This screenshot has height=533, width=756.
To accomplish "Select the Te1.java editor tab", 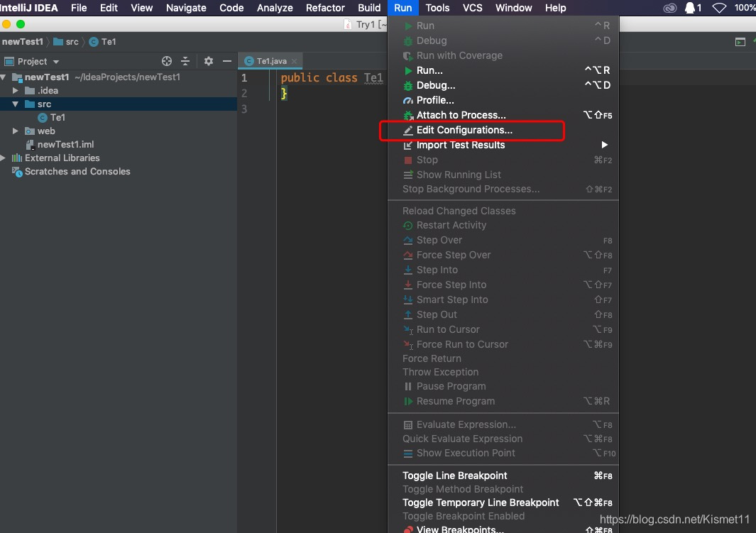I will click(271, 61).
